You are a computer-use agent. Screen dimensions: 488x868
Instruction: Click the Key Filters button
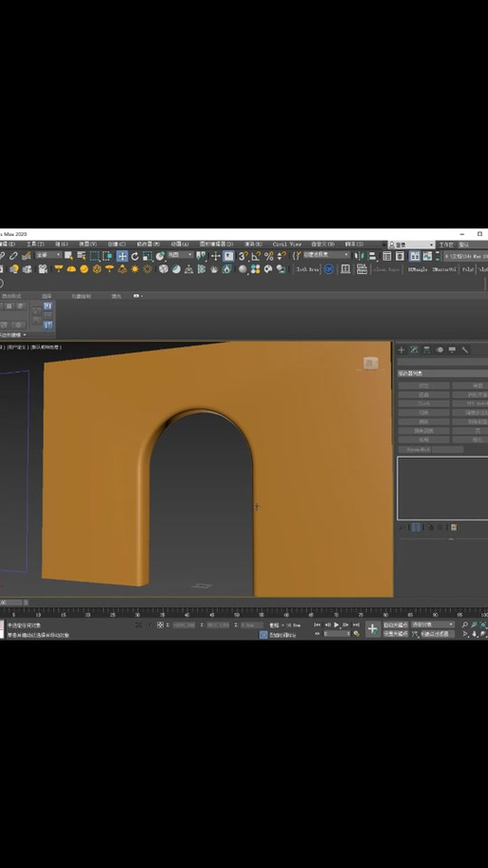click(x=437, y=633)
